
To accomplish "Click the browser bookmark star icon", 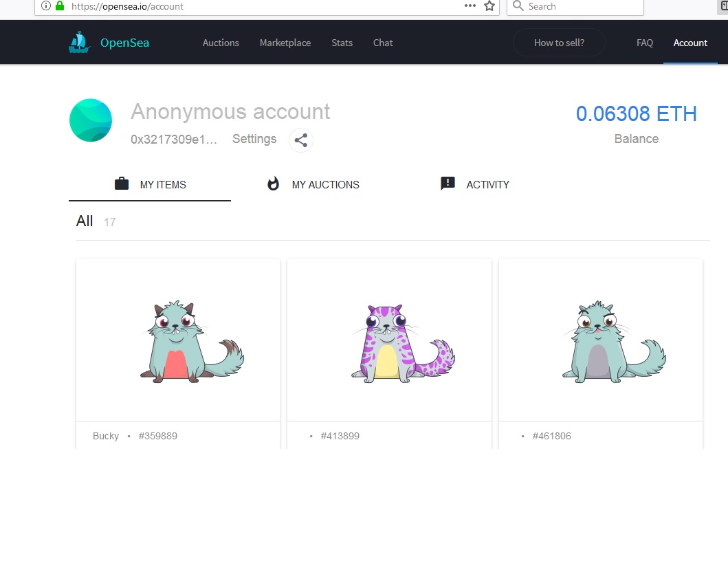I will coord(489,6).
